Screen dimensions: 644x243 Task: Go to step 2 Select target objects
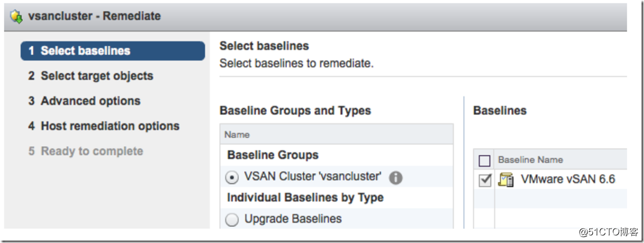pyautogui.click(x=91, y=76)
